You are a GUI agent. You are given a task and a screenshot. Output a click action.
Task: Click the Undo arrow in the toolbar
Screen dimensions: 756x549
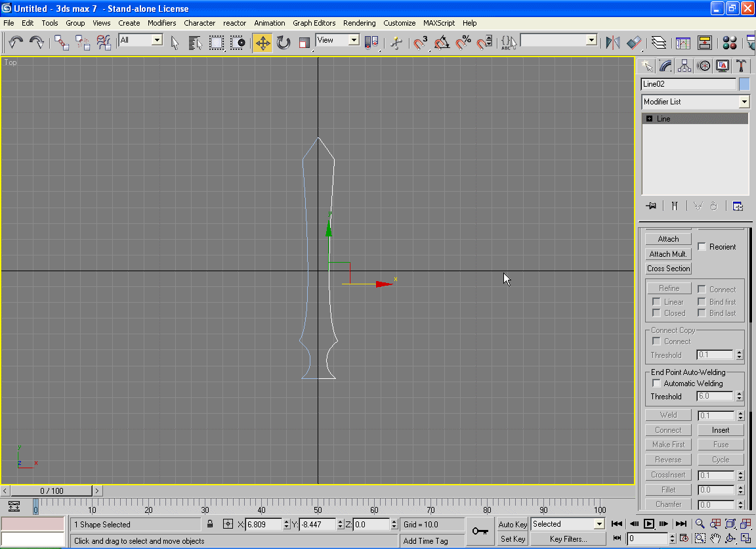click(16, 43)
